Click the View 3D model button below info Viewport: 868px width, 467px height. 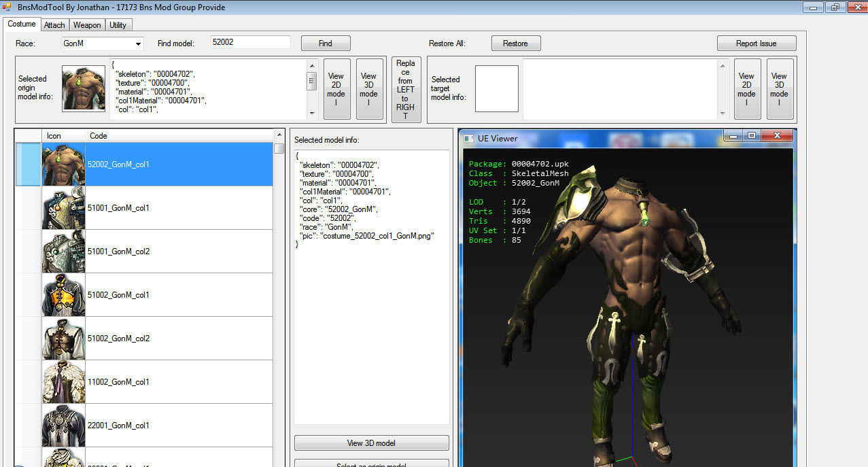tap(372, 443)
